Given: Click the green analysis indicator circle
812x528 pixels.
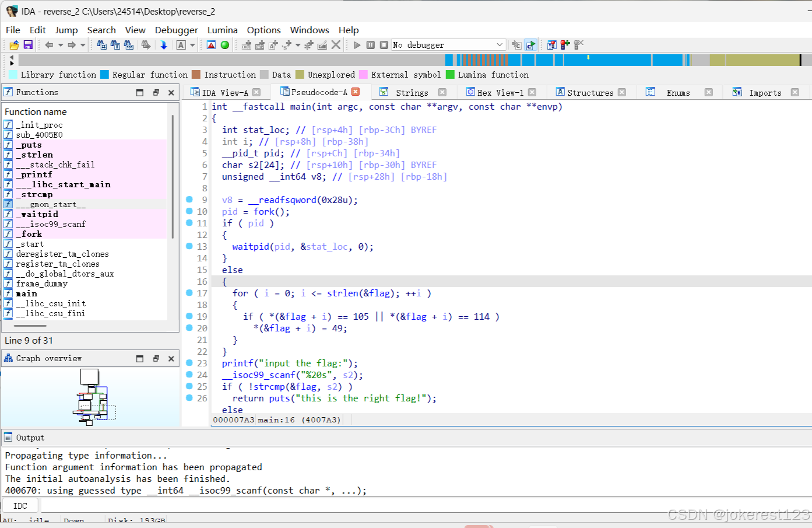Looking at the screenshot, I should point(224,44).
